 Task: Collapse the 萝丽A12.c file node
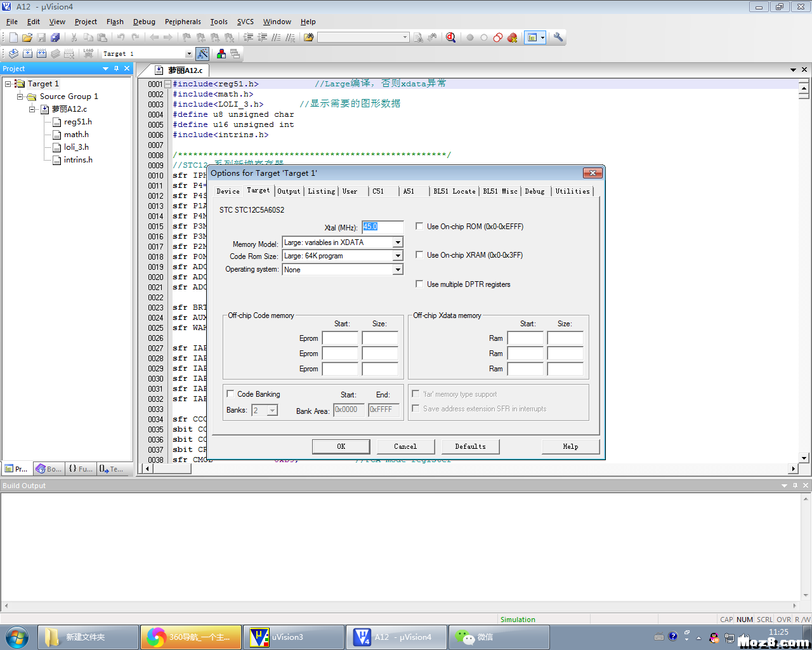(32, 109)
